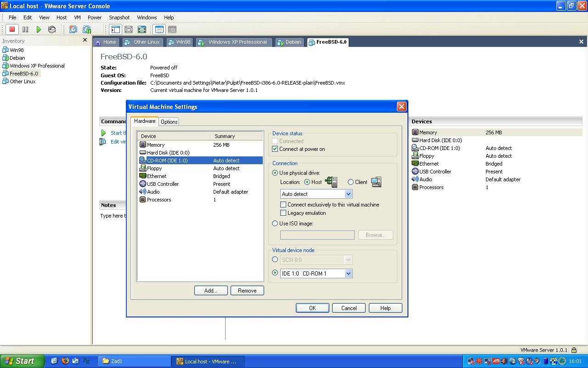This screenshot has width=588, height=368.
Task: Click the OK button
Action: tap(312, 308)
